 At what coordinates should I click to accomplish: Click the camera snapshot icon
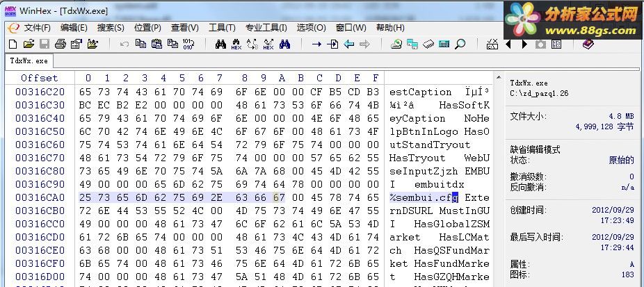pyautogui.click(x=540, y=44)
